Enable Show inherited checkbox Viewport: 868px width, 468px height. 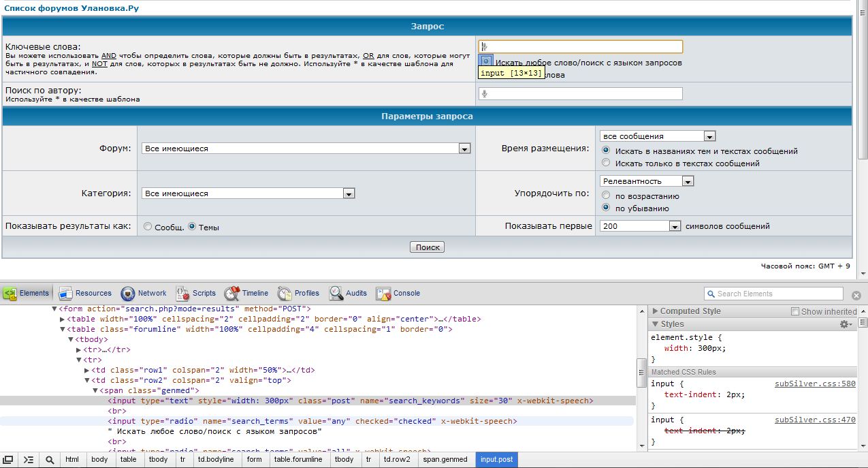click(x=795, y=311)
